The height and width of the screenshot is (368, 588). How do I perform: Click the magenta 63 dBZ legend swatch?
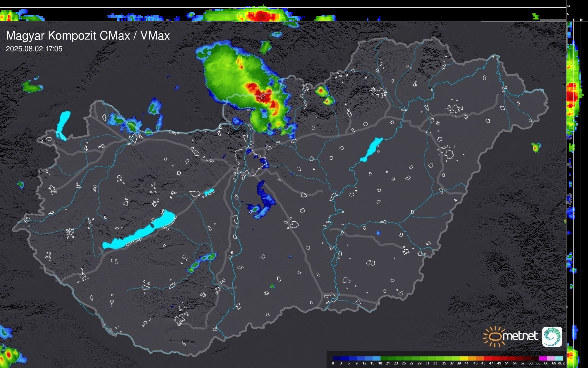point(543,358)
